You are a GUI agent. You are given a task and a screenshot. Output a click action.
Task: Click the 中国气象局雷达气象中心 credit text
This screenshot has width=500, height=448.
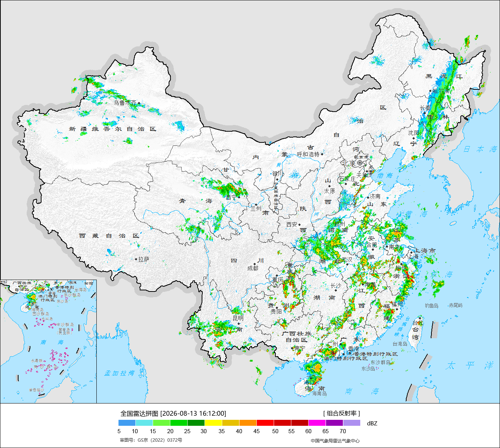point(335,441)
